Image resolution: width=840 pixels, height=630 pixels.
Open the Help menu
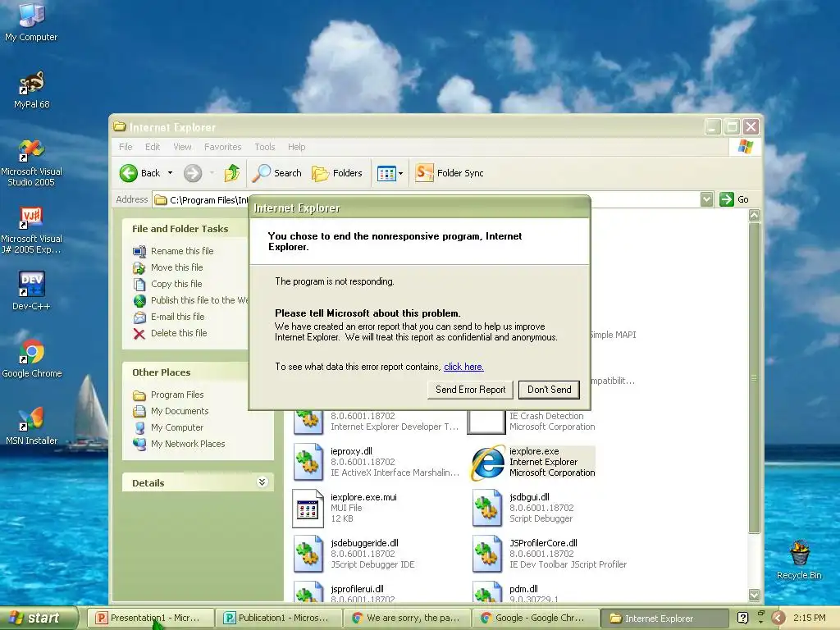[296, 147]
